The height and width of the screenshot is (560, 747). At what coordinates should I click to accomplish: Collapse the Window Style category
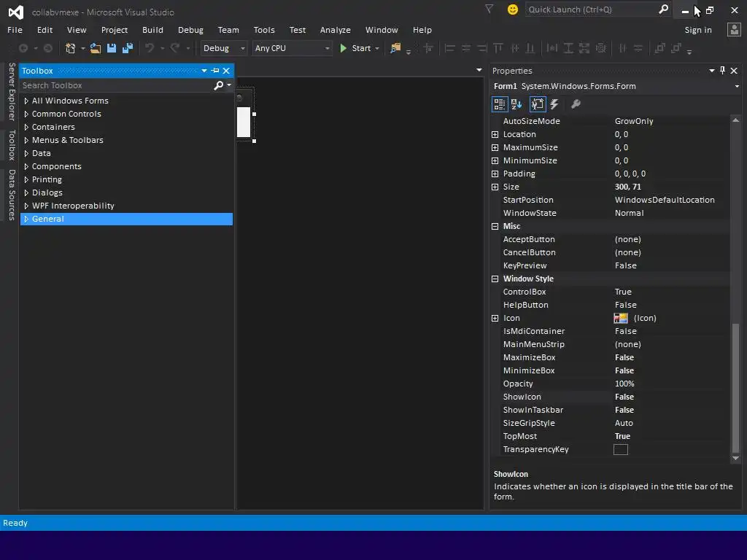(x=495, y=279)
